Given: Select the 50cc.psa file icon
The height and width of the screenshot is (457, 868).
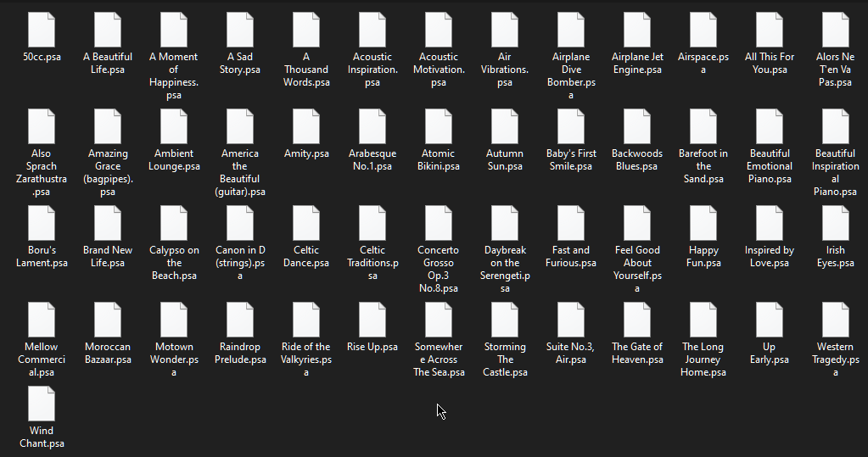Looking at the screenshot, I should pos(42,31).
